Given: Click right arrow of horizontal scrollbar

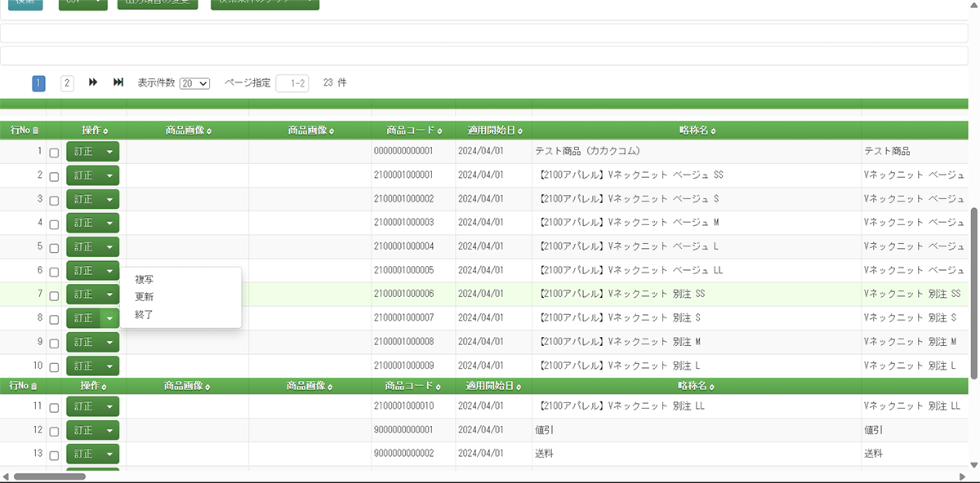Looking at the screenshot, I should [x=960, y=476].
